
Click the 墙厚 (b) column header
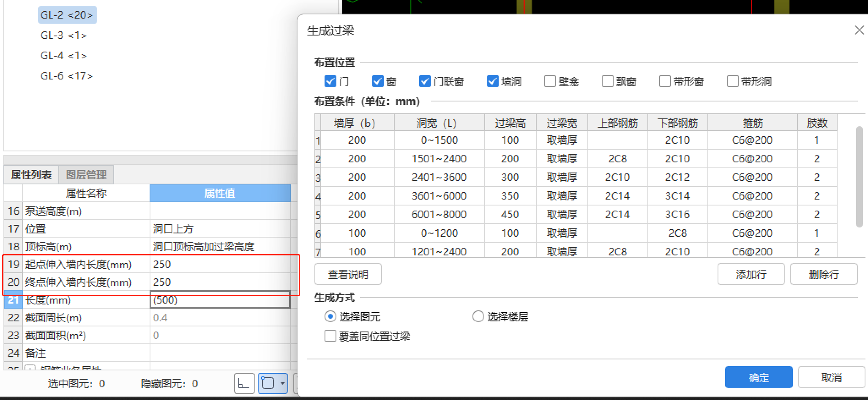[358, 123]
